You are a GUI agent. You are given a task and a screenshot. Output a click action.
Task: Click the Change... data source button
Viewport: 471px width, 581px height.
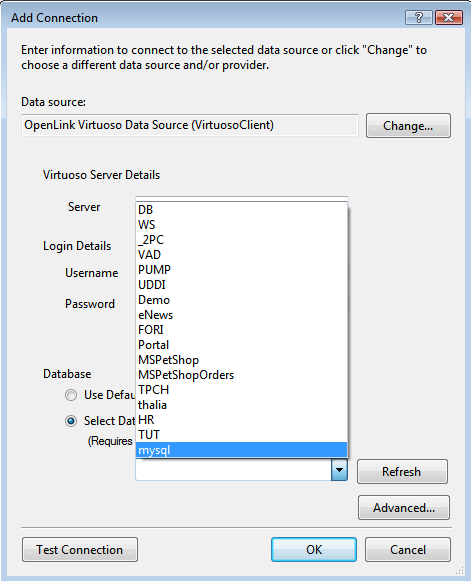coord(408,126)
